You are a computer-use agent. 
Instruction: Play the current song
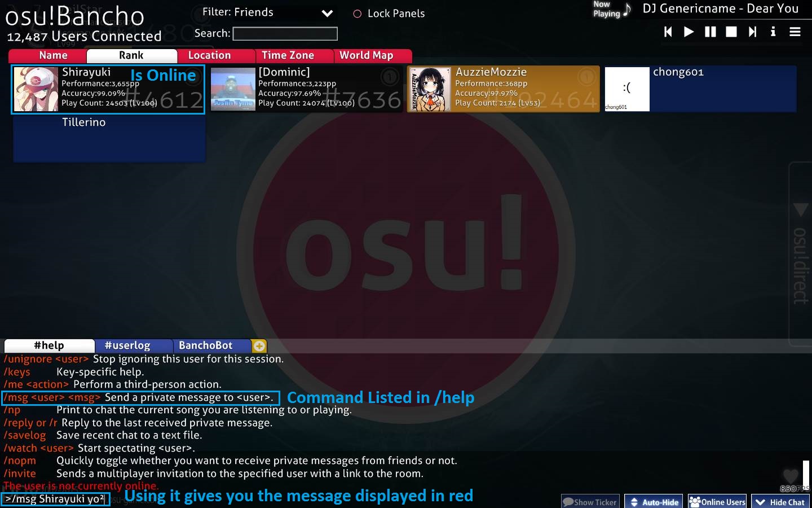click(x=689, y=32)
